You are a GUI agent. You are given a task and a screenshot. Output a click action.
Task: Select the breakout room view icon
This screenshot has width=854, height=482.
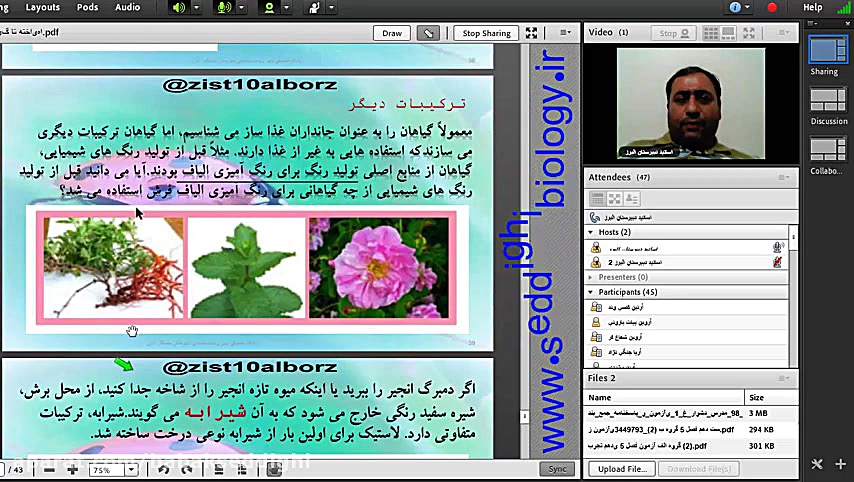point(615,199)
